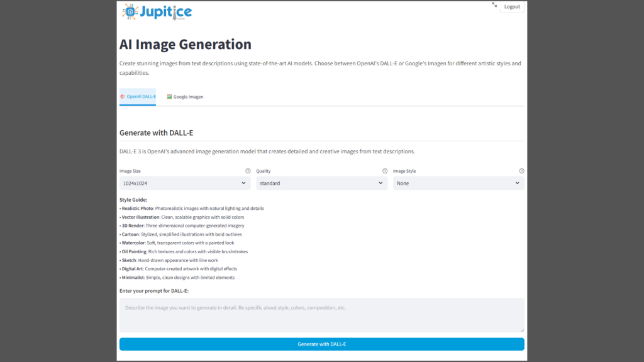Screen dimensions: 644x362
Task: Click the resize handle of the prompt box
Action: [x=522, y=329]
